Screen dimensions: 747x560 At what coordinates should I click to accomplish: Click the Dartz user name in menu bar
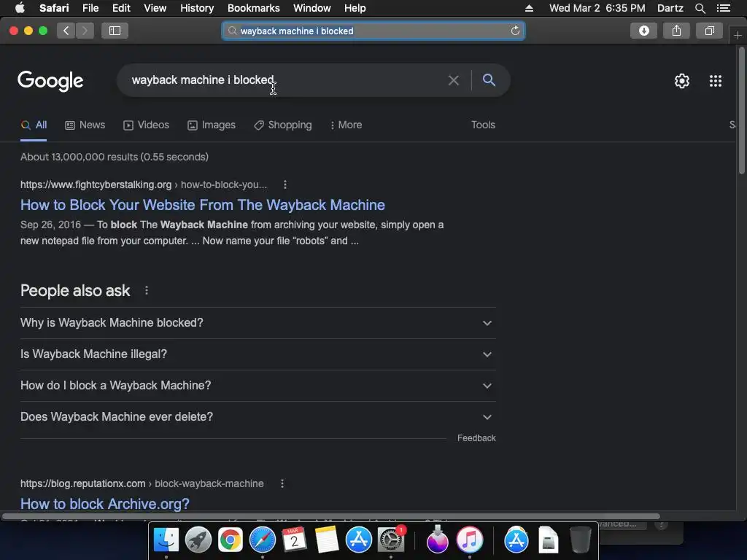coord(670,8)
